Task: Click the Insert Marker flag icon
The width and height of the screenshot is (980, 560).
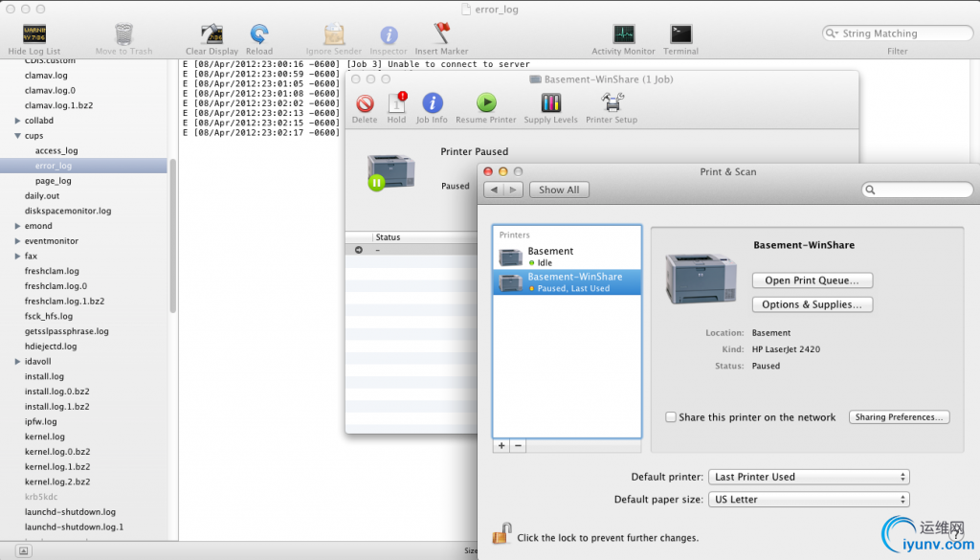Action: pyautogui.click(x=441, y=34)
